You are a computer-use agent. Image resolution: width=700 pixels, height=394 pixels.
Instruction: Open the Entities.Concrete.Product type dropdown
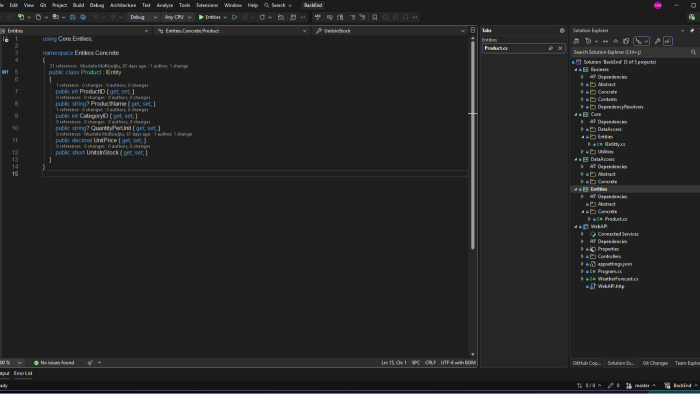point(232,31)
